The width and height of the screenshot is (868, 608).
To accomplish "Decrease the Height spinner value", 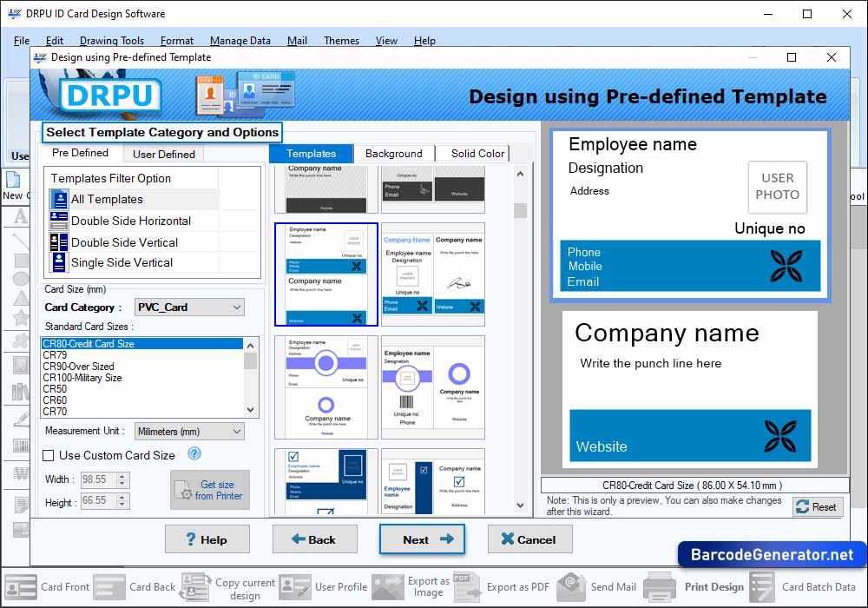I will pyautogui.click(x=122, y=505).
